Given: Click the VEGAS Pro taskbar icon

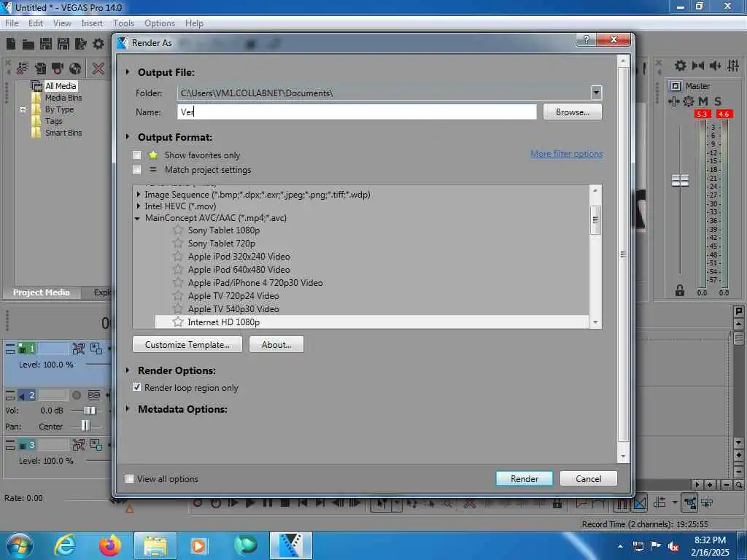Looking at the screenshot, I should pos(291,545).
